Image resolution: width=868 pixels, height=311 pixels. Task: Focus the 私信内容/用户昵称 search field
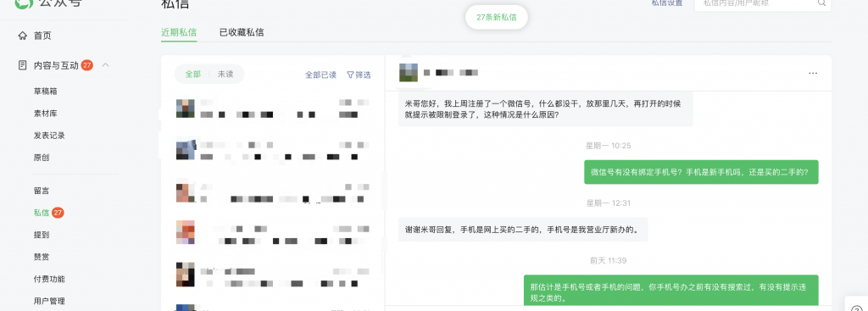tap(763, 3)
